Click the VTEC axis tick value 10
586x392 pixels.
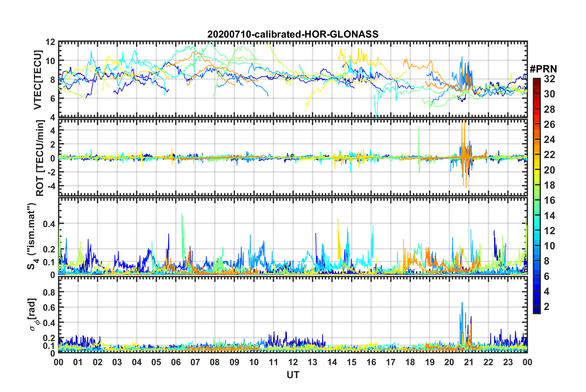[x=51, y=61]
